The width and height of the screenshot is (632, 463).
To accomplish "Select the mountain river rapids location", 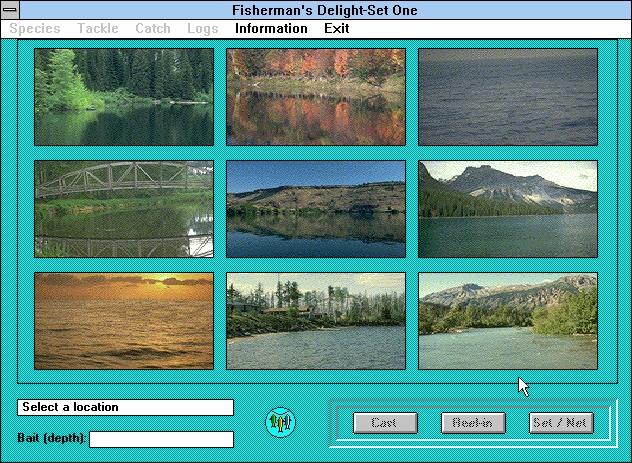I will coord(508,321).
